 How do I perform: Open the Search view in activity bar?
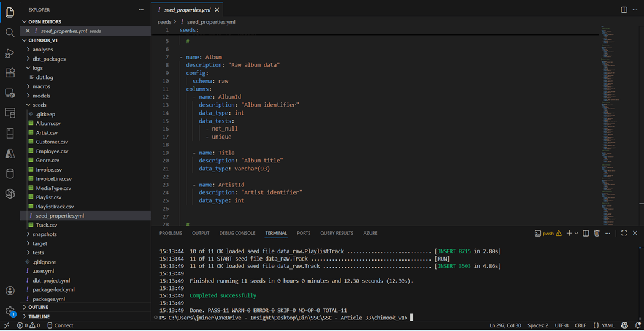[x=10, y=32]
